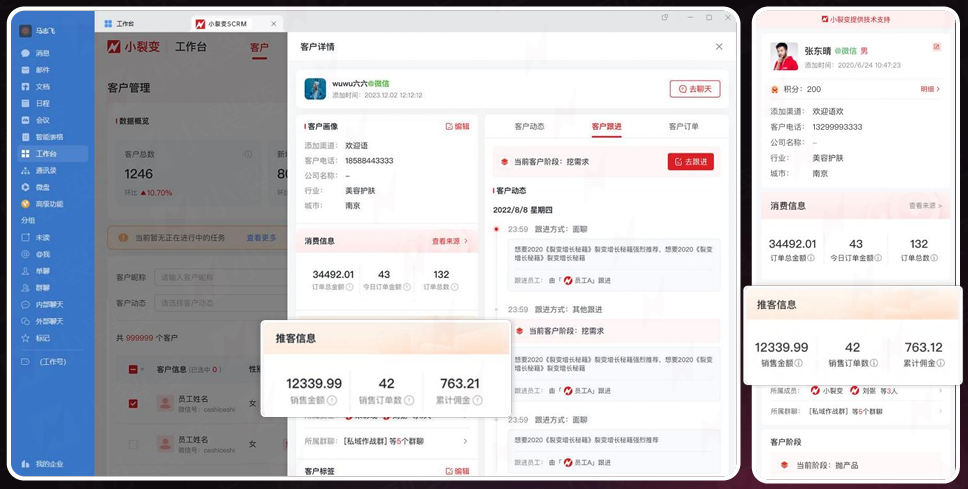The image size is (968, 489).
Task: Switch to the 客户订单 tab
Action: [683, 127]
